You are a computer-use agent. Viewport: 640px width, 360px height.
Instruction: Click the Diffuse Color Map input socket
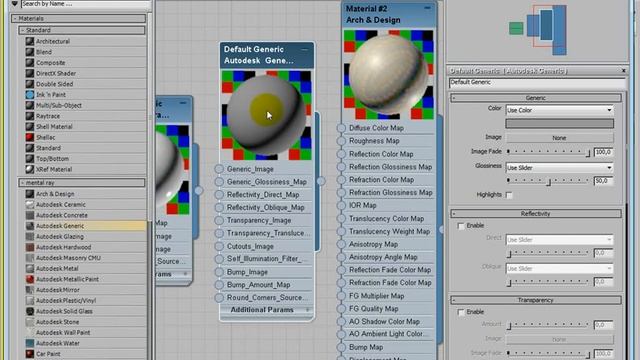tap(341, 128)
